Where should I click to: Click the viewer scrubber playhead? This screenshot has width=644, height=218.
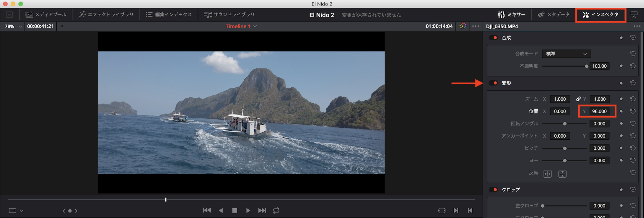click(166, 200)
